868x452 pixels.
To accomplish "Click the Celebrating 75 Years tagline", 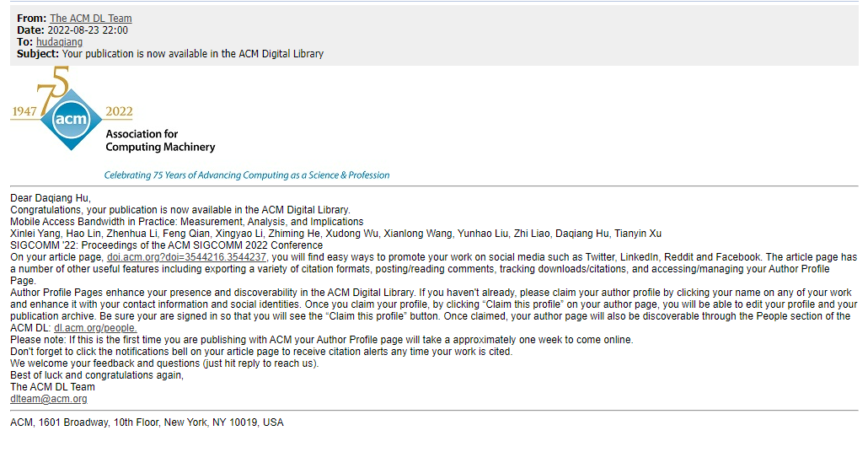I will [246, 175].
